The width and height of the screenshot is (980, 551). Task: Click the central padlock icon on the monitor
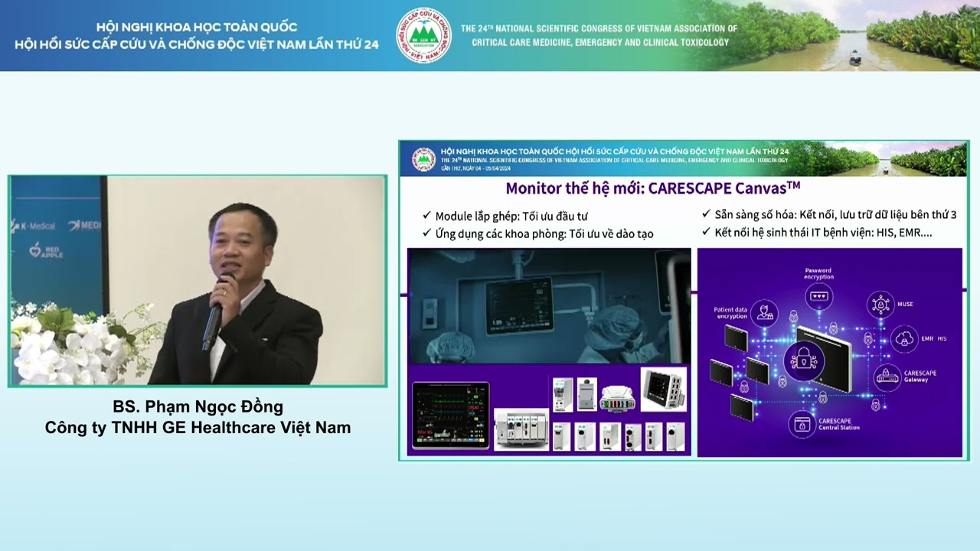pos(804,361)
